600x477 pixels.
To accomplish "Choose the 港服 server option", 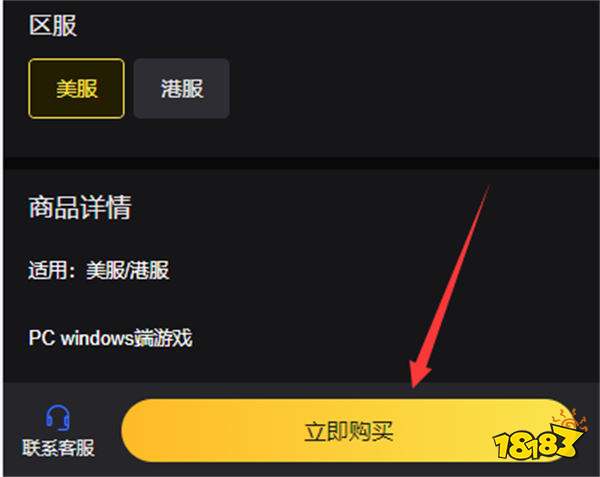I will click(182, 88).
